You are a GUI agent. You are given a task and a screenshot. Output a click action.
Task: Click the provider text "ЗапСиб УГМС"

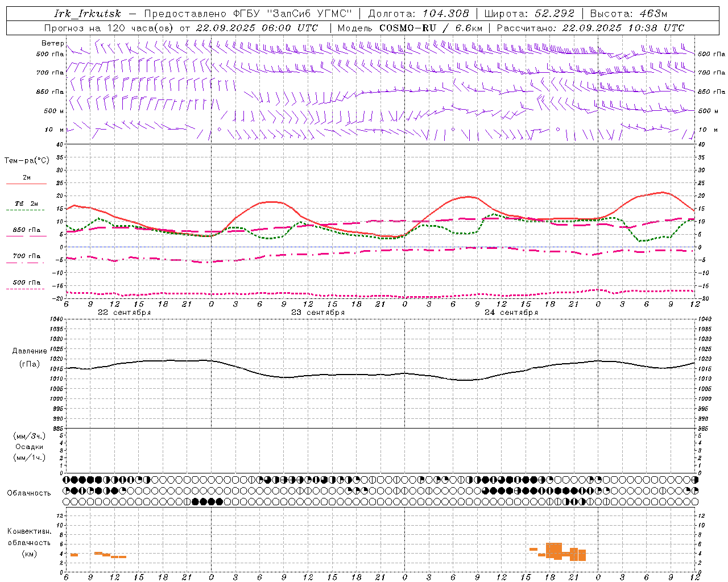pyautogui.click(x=309, y=14)
